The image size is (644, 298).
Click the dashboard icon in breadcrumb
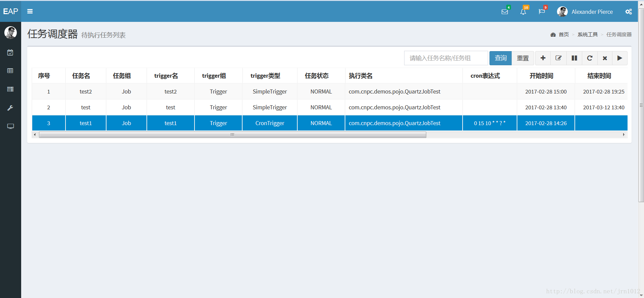point(553,35)
